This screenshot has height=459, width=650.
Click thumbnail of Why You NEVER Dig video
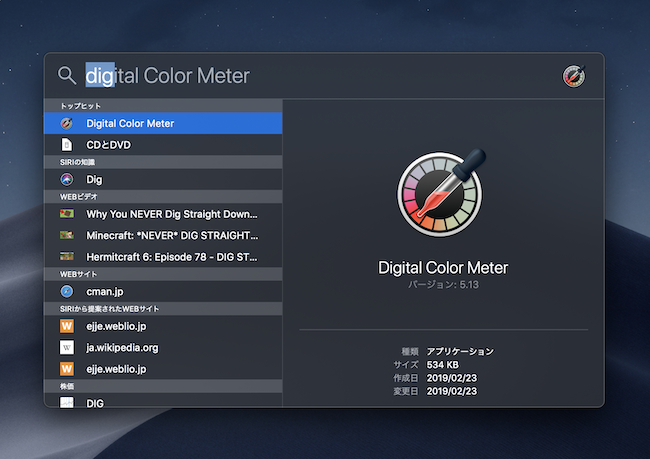click(67, 214)
